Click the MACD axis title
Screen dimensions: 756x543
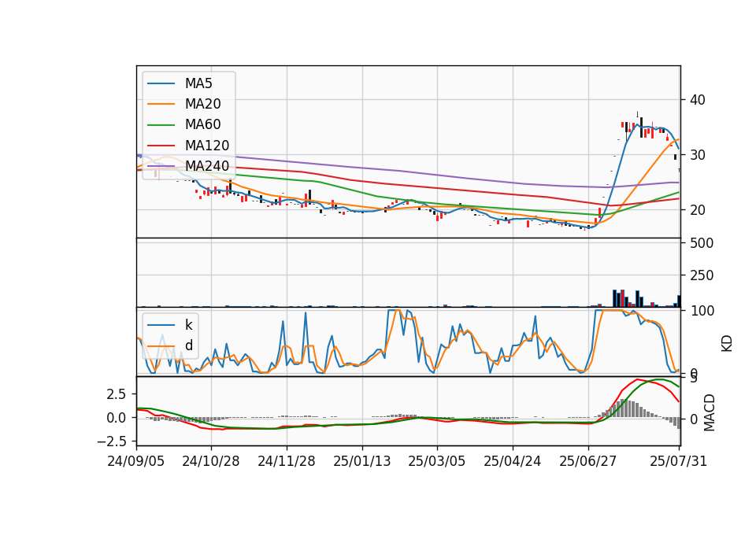point(710,412)
